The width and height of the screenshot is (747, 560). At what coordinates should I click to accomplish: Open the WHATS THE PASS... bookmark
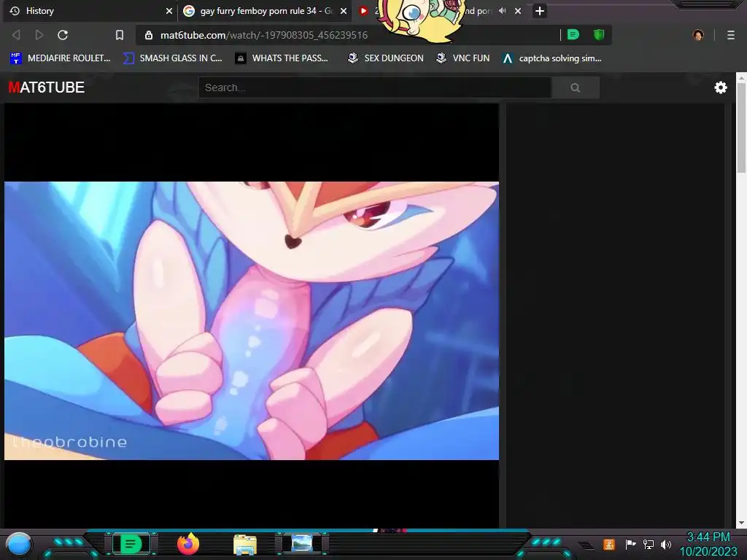point(282,58)
